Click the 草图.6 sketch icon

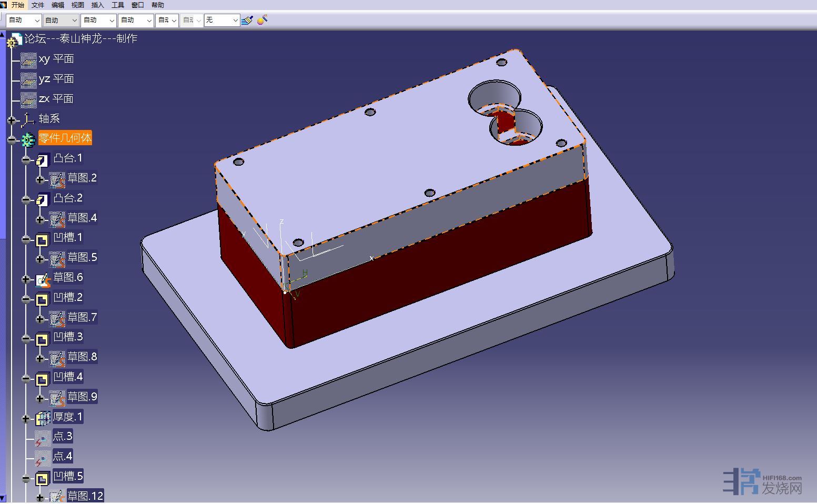coord(42,279)
